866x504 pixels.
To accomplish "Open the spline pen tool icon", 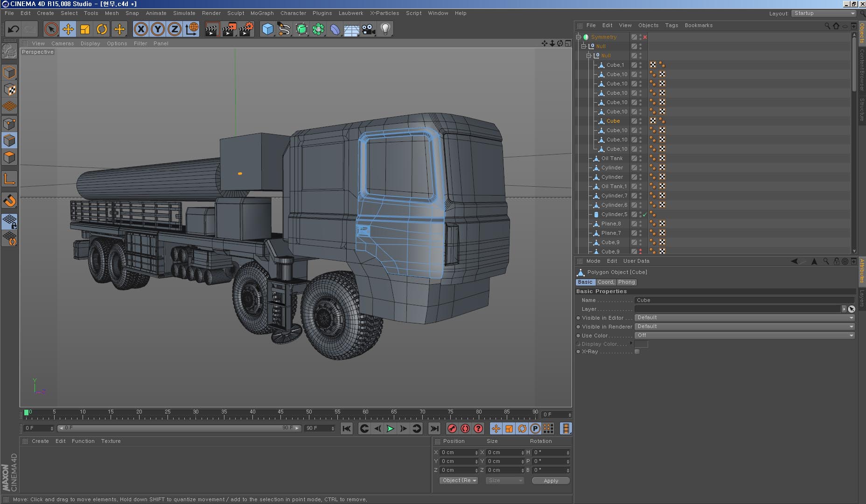I will point(284,29).
